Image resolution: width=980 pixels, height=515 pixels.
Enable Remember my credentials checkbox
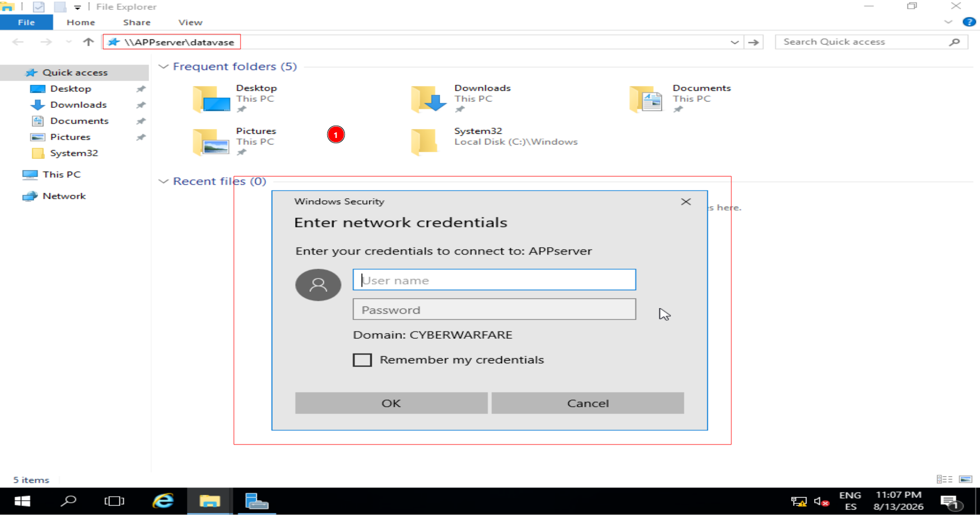pos(362,360)
